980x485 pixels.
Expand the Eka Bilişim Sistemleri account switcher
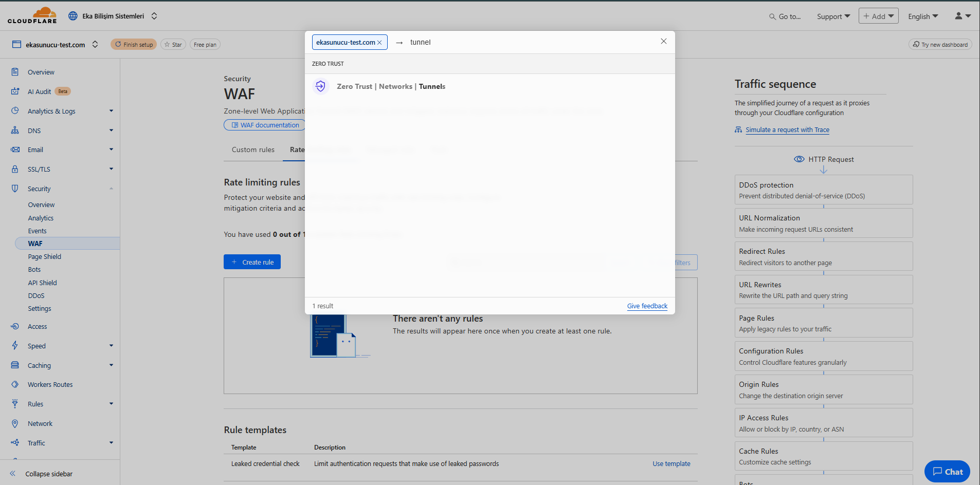click(x=154, y=16)
